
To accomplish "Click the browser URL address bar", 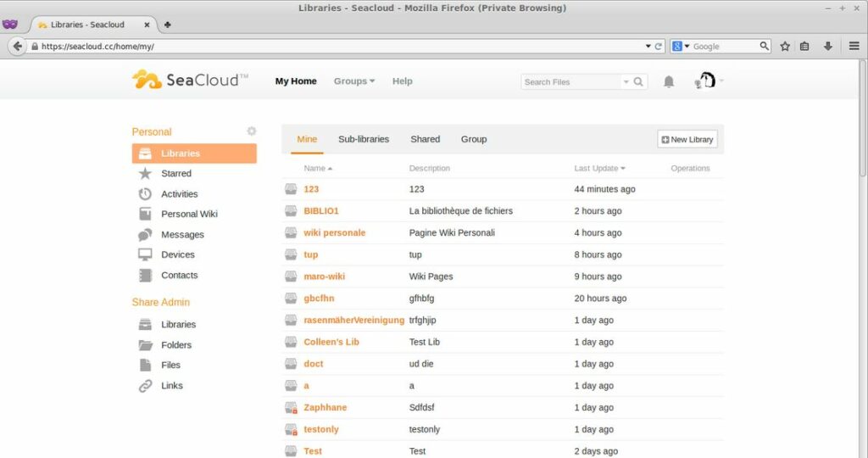I will [337, 47].
